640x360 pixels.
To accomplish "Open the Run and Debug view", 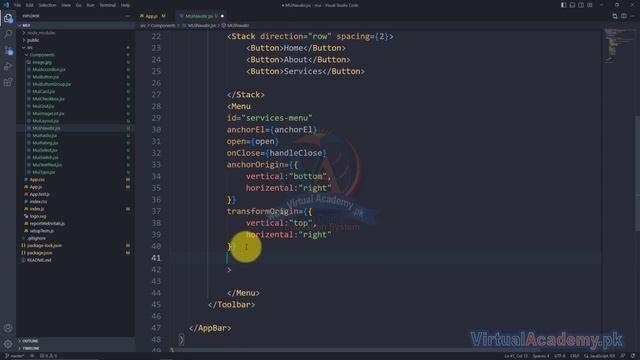I will (x=8, y=66).
